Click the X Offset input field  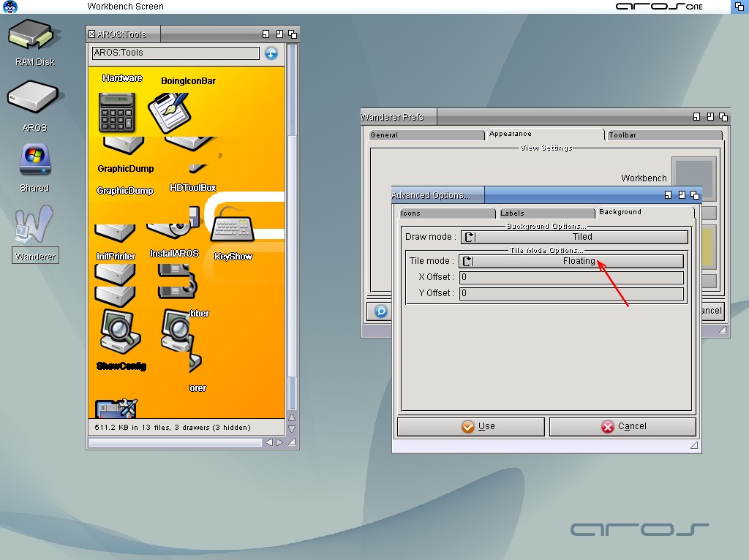[x=571, y=278]
